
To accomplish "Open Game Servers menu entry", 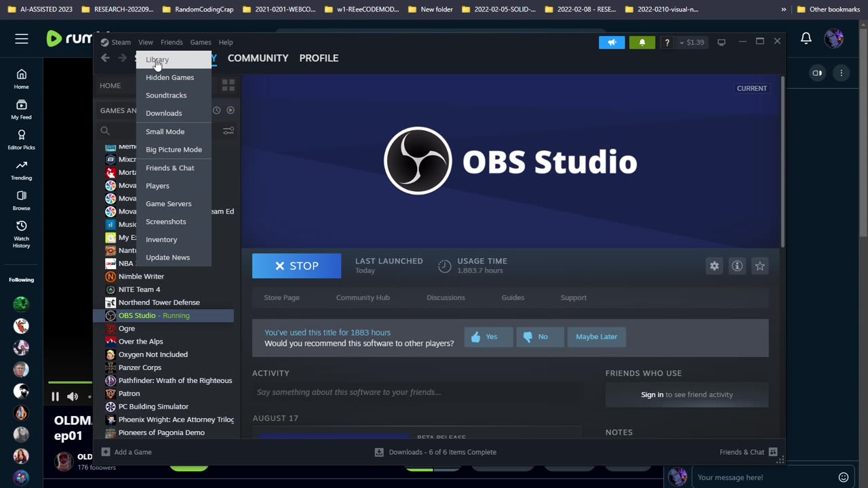I will (174, 204).
